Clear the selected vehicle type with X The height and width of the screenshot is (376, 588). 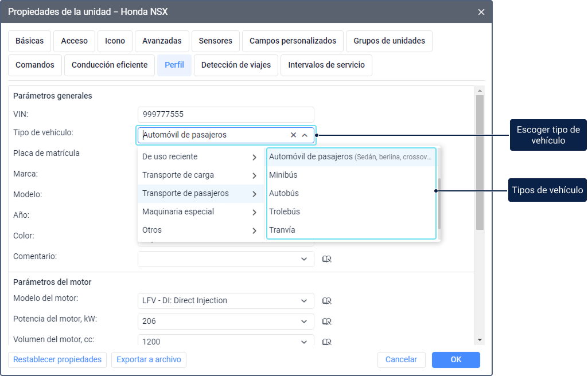pyautogui.click(x=293, y=135)
